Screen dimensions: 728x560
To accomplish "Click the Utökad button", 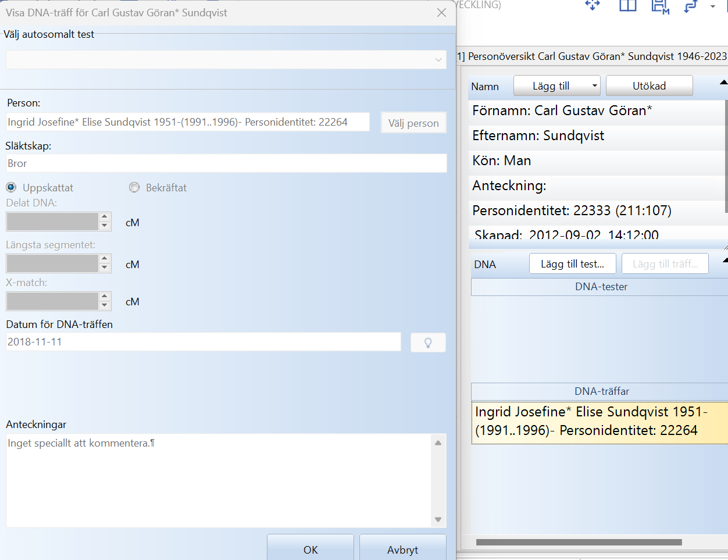I will [649, 86].
